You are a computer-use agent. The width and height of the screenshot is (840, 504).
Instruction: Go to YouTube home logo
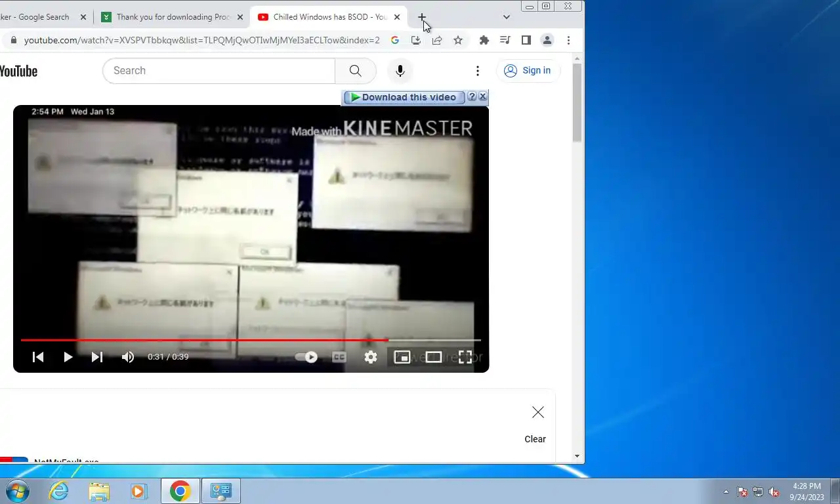coord(18,71)
